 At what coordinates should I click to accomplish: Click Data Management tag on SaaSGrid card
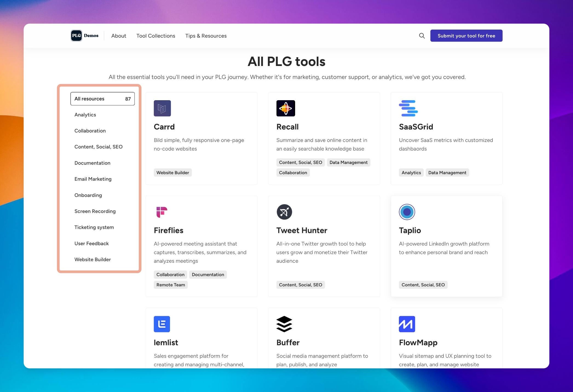tap(447, 173)
